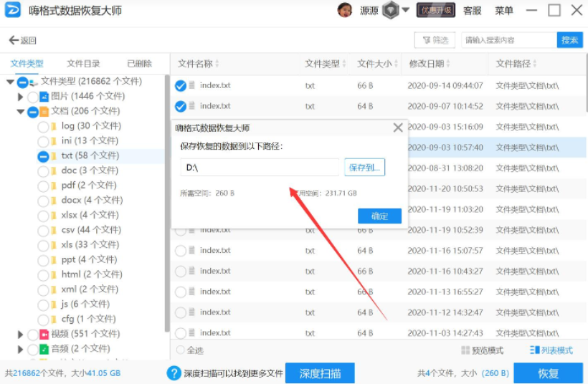This screenshot has height=384, width=588.
Task: Click the csv folder icon
Action: tap(54, 231)
